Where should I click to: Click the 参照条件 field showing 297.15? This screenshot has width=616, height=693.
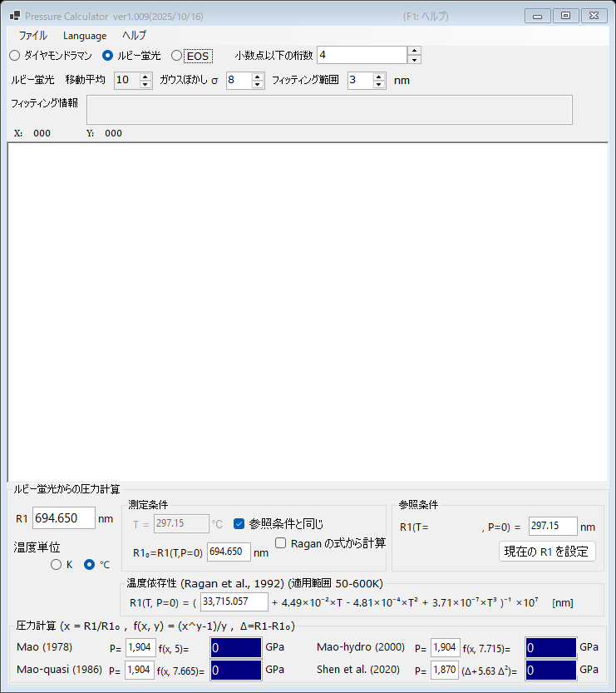pyautogui.click(x=553, y=527)
